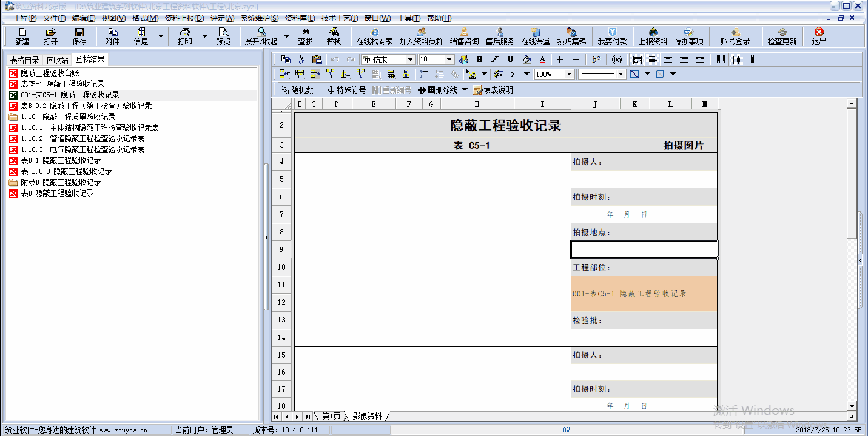
Task: Click the lock cell icon
Action: (406, 74)
